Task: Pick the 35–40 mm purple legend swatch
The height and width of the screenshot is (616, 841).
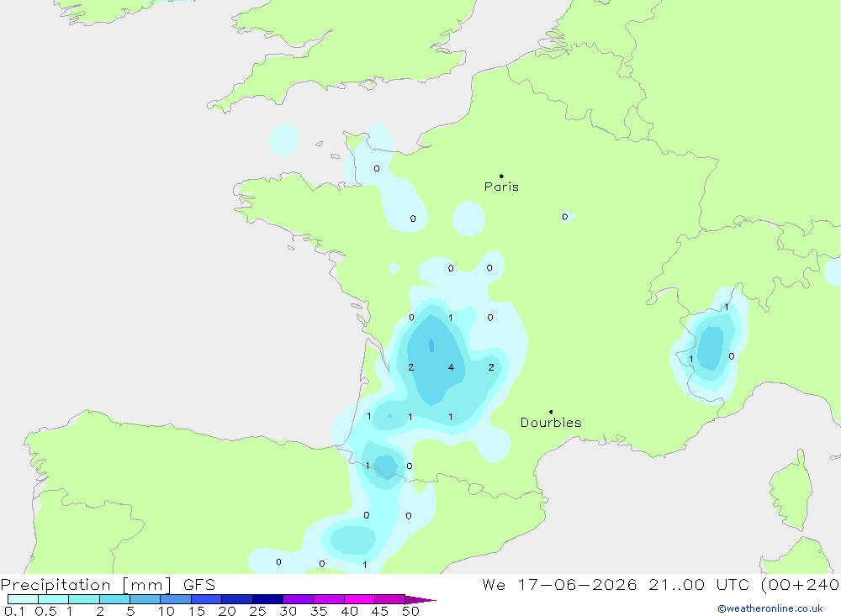Action: pyautogui.click(x=329, y=599)
